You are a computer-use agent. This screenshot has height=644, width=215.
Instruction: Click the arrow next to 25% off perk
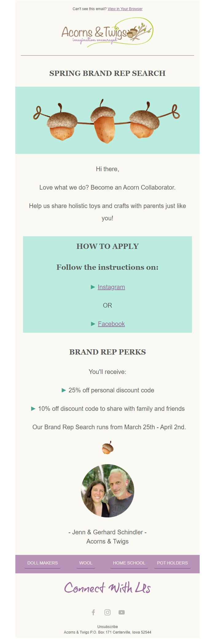[x=64, y=390]
